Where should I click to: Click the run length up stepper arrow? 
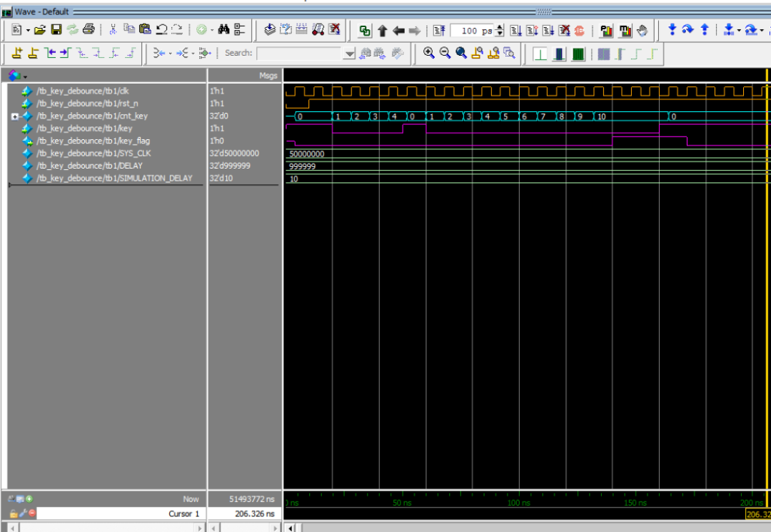click(x=499, y=27)
